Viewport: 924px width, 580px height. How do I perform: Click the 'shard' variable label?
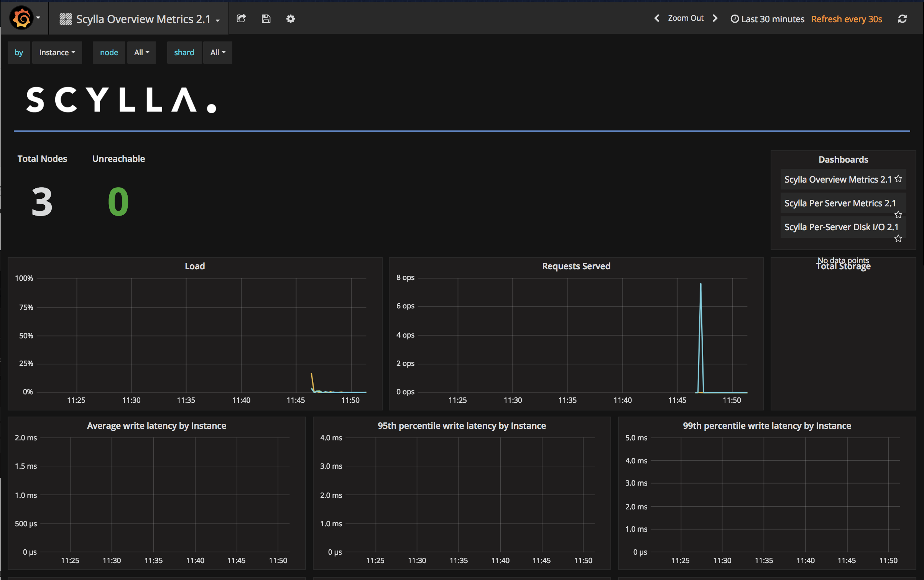pos(184,53)
